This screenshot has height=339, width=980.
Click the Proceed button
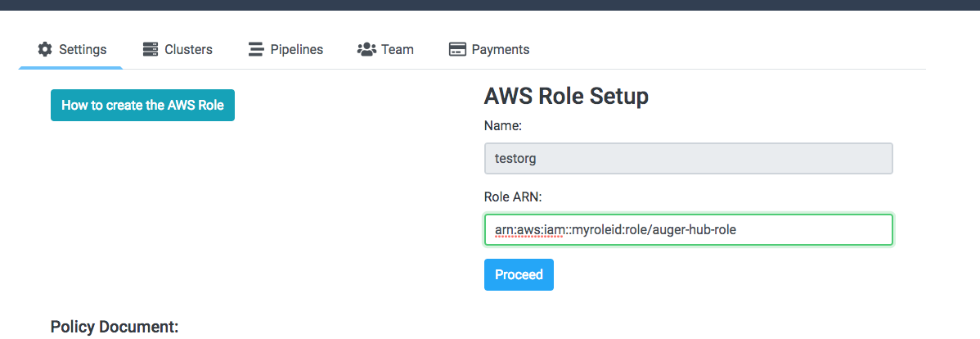519,274
